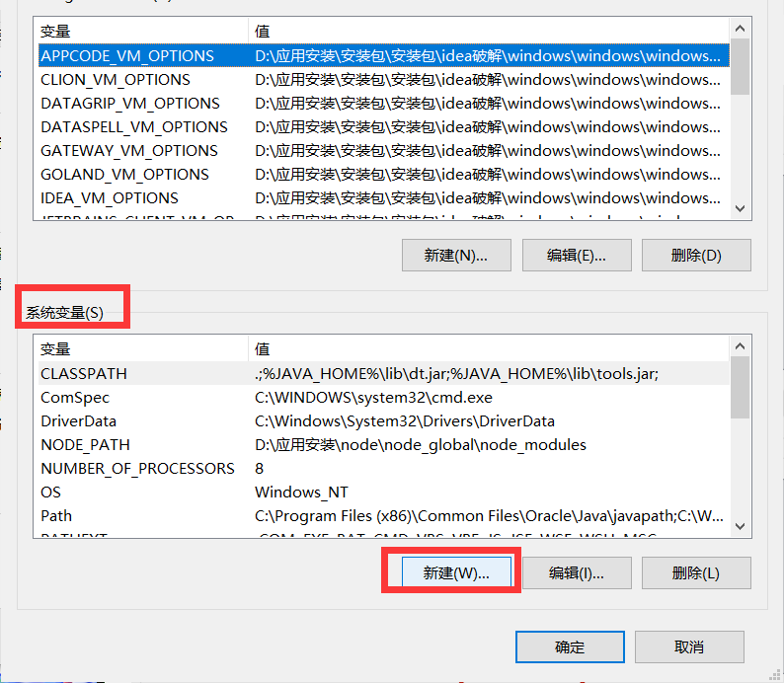Select the OS system variable
The width and height of the screenshot is (784, 683).
click(383, 493)
